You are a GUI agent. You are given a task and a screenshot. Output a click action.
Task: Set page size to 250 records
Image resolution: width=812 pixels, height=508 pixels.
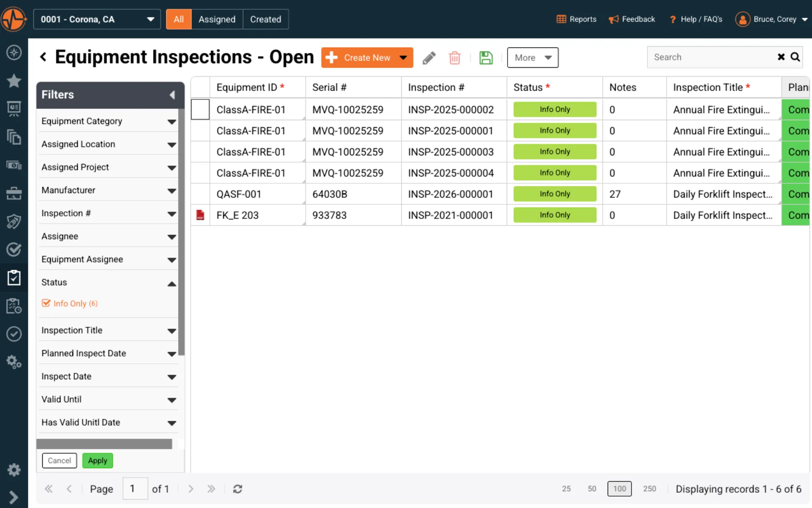[650, 489]
